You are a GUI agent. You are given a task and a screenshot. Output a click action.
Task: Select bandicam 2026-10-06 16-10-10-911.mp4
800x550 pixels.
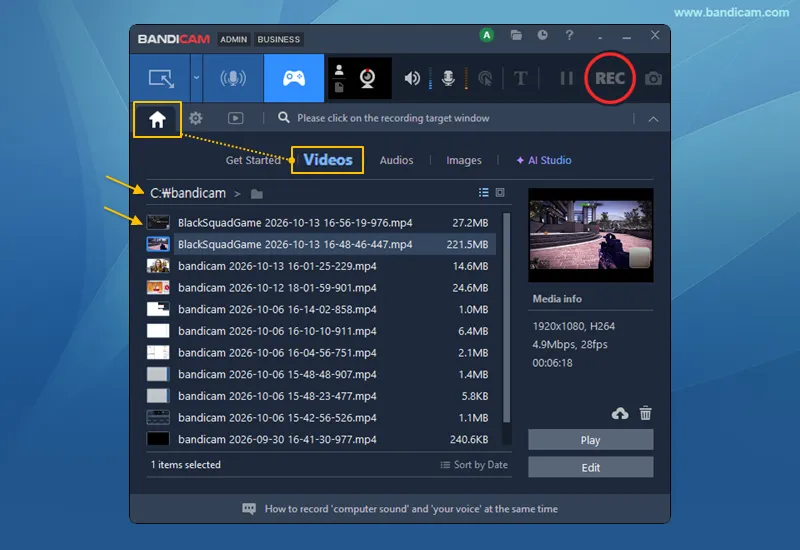[321, 331]
